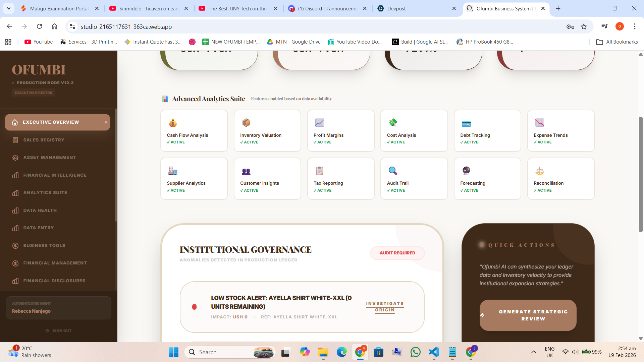This screenshot has width=644, height=362.
Task: Open the Cash Flow Analysis money bag icon
Action: pos(173,123)
